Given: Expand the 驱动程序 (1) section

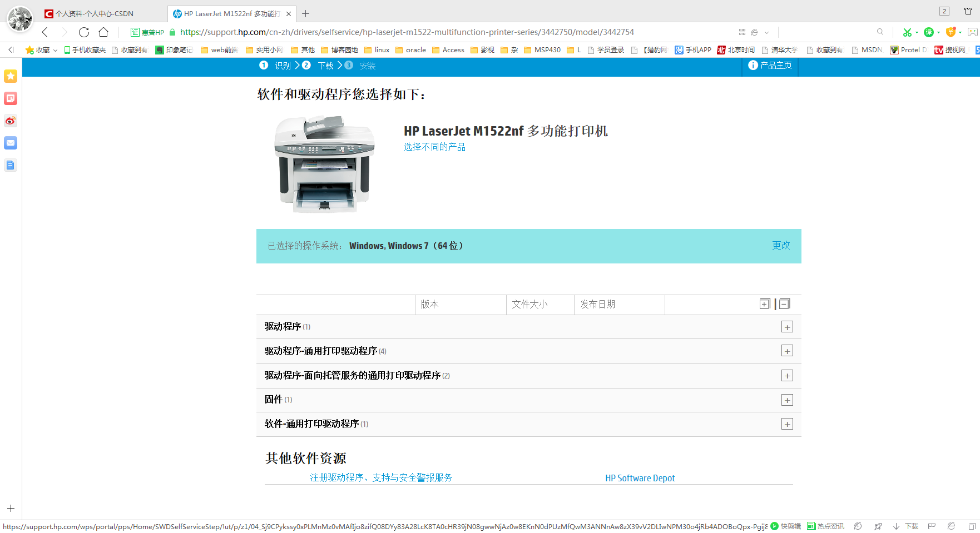Looking at the screenshot, I should [787, 327].
